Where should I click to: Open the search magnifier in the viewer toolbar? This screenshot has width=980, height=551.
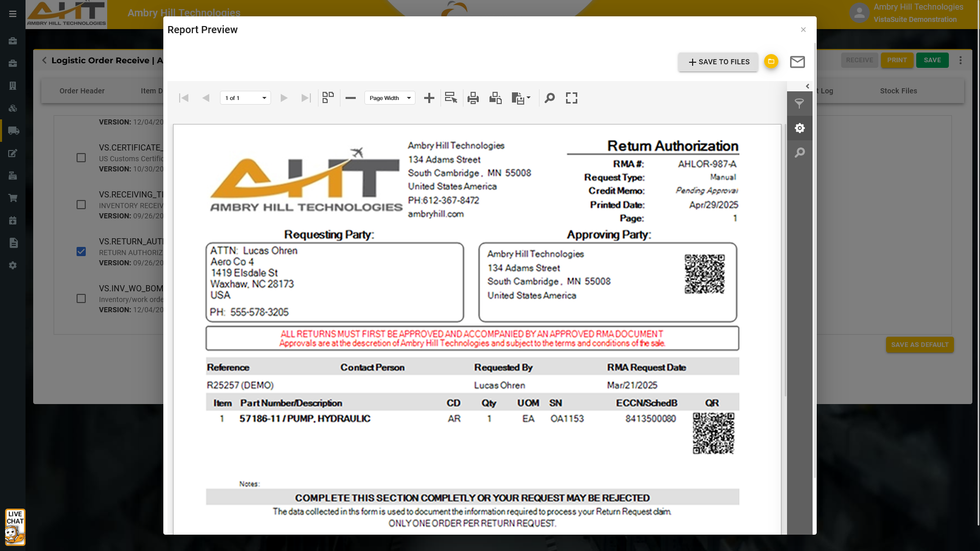tap(550, 98)
